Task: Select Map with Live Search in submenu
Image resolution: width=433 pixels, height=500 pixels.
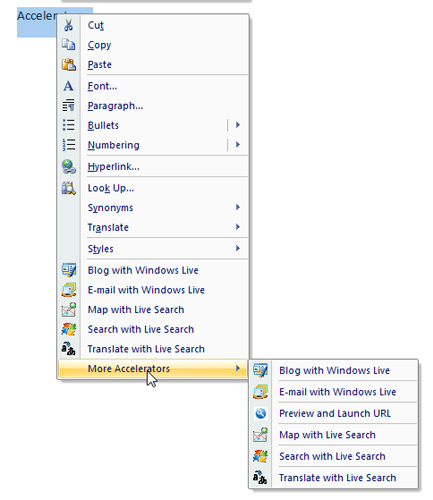Action: coord(334,435)
